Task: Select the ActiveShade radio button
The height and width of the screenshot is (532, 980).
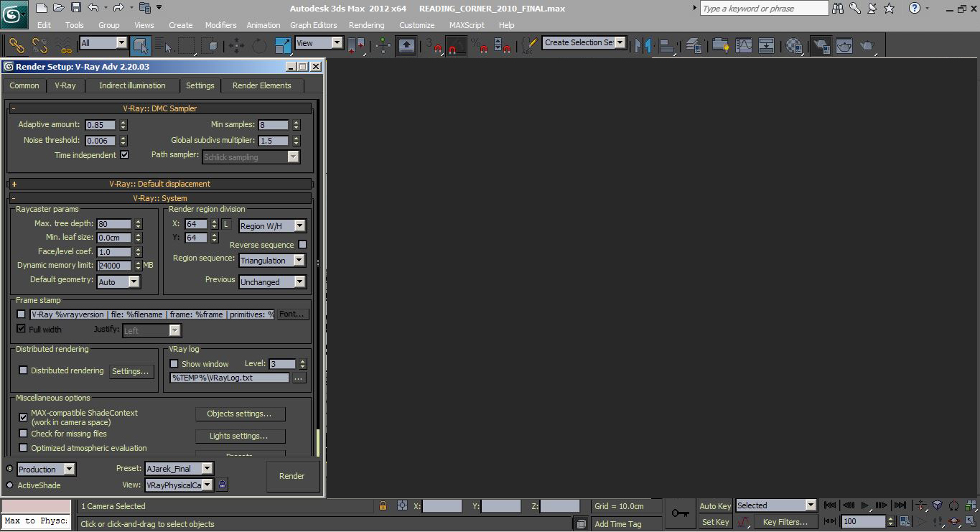Action: pos(9,485)
